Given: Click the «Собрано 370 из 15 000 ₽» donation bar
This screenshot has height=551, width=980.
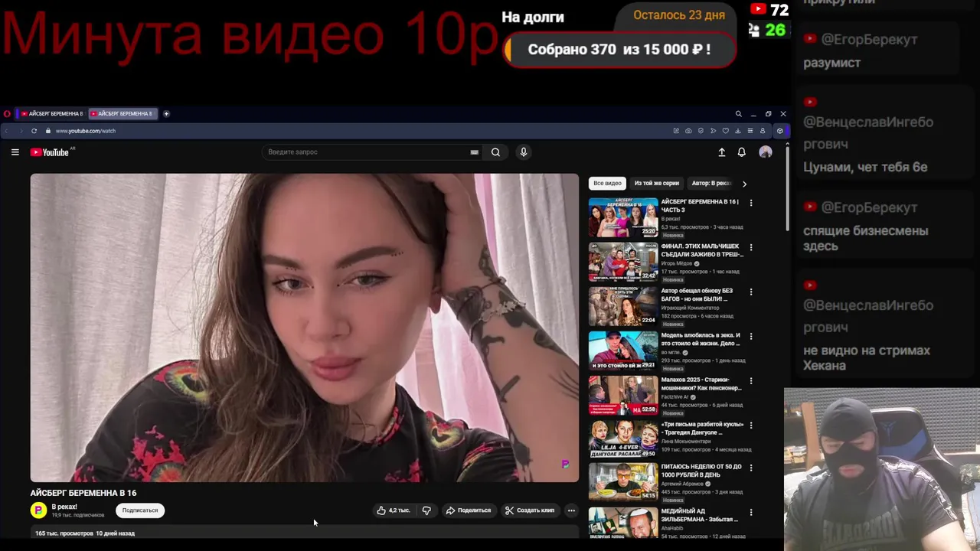Looking at the screenshot, I should click(x=620, y=50).
